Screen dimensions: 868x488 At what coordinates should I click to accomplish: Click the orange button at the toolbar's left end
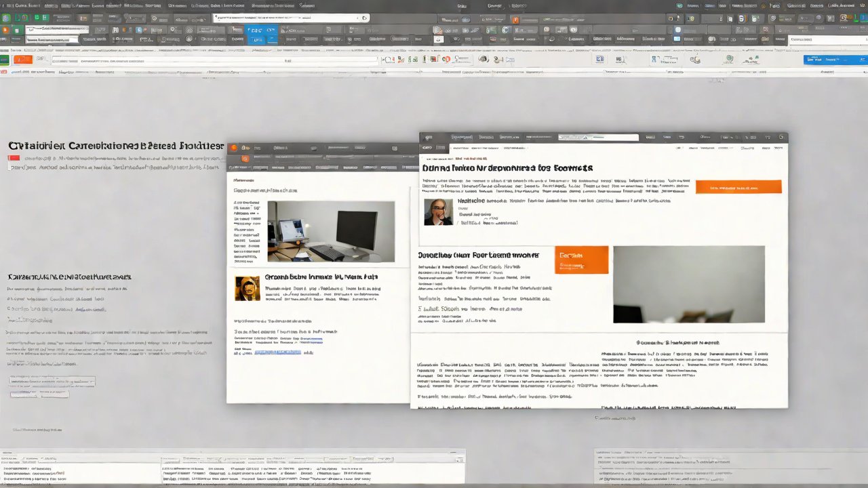(23, 60)
